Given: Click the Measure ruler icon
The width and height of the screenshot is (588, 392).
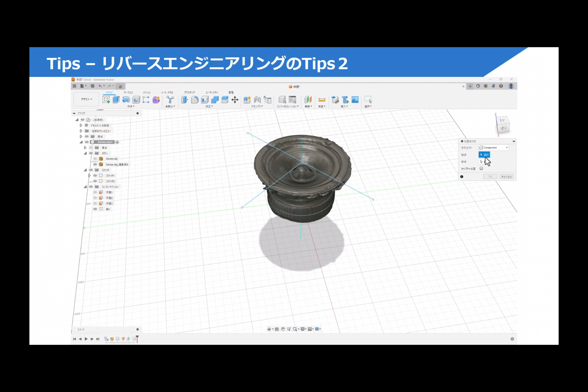Looking at the screenshot, I should pos(322,100).
